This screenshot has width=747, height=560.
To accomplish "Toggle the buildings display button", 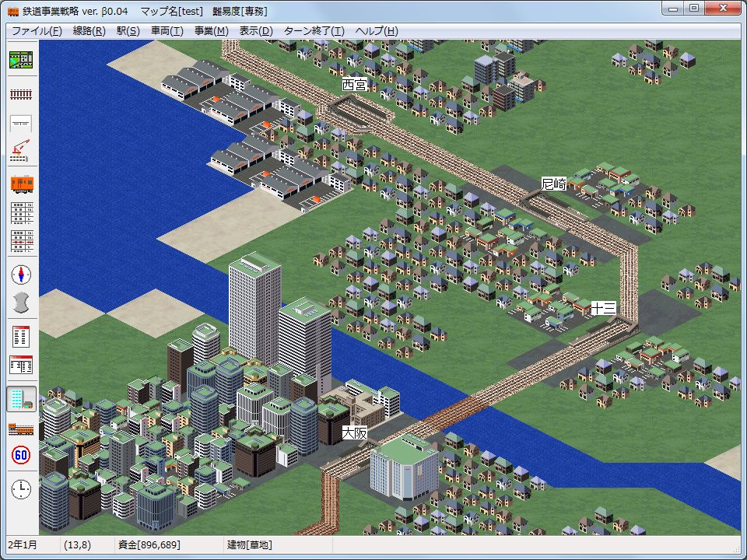I will pos(21,399).
